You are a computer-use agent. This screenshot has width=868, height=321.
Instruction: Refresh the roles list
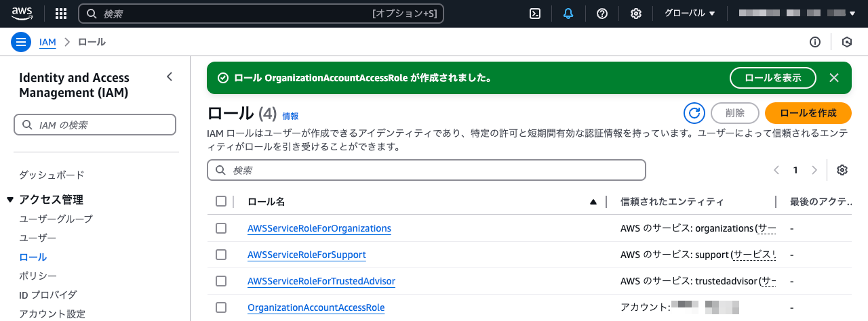tap(694, 113)
